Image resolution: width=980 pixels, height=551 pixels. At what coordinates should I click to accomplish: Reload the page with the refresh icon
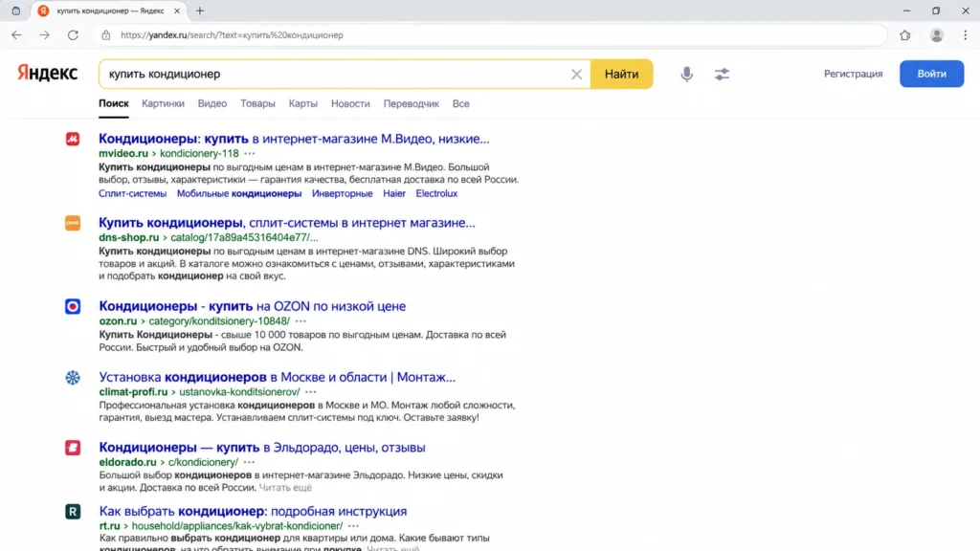coord(73,35)
